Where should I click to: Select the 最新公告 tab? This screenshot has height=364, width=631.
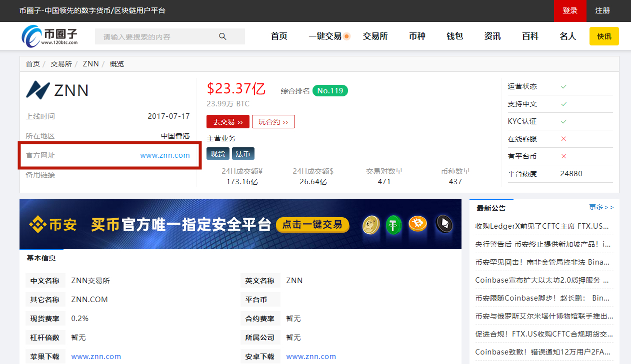click(x=491, y=208)
